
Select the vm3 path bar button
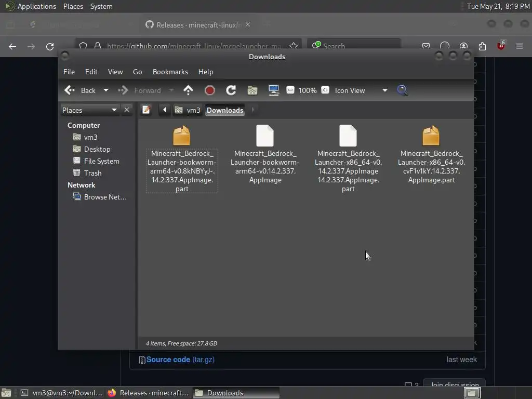tap(188, 110)
